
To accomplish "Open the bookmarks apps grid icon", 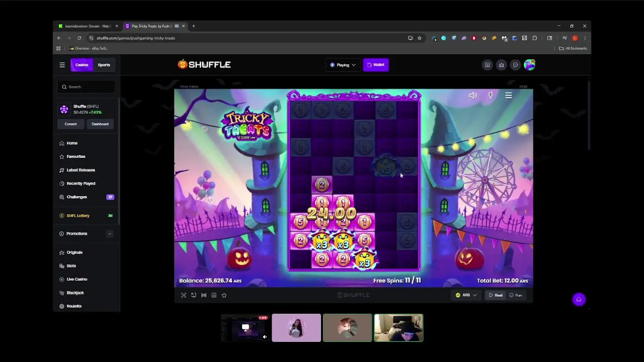I will (x=58, y=48).
